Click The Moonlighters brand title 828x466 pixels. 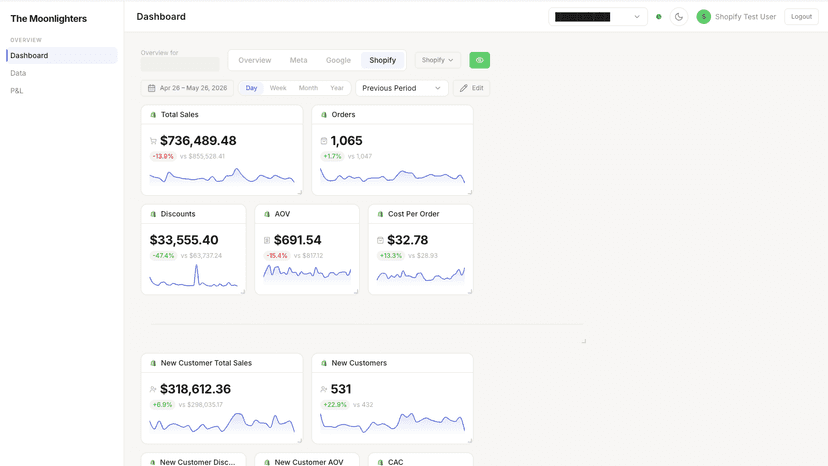point(49,19)
